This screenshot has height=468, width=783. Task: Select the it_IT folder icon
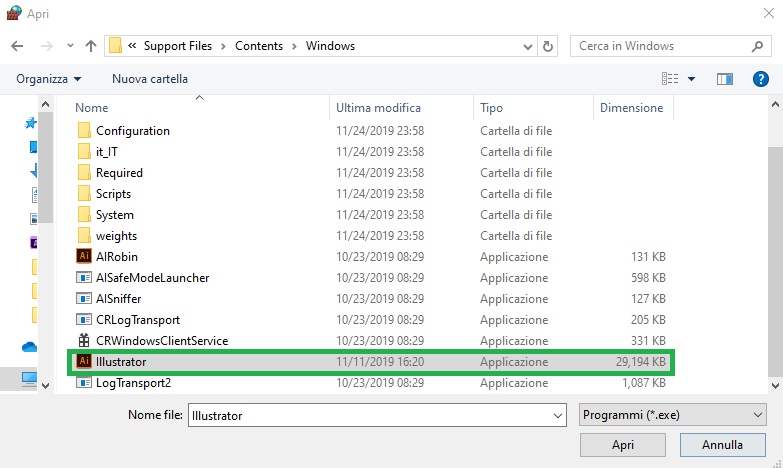pos(84,151)
